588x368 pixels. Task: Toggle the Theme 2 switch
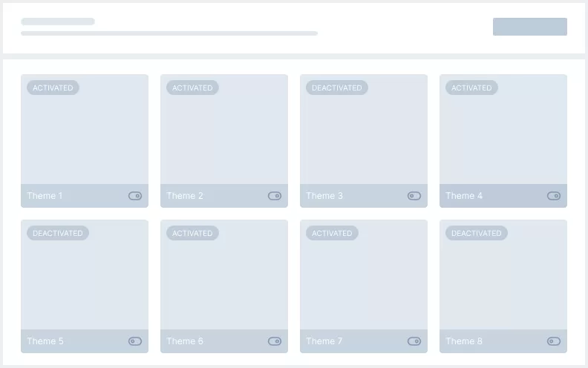click(x=275, y=196)
